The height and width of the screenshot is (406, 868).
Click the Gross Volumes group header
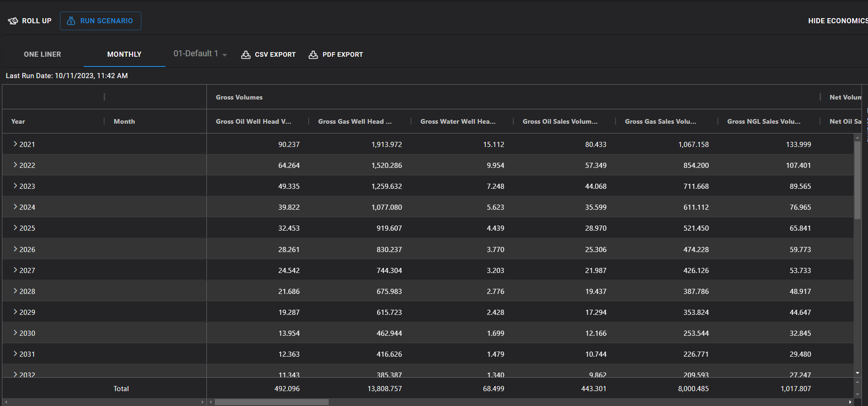pyautogui.click(x=239, y=97)
